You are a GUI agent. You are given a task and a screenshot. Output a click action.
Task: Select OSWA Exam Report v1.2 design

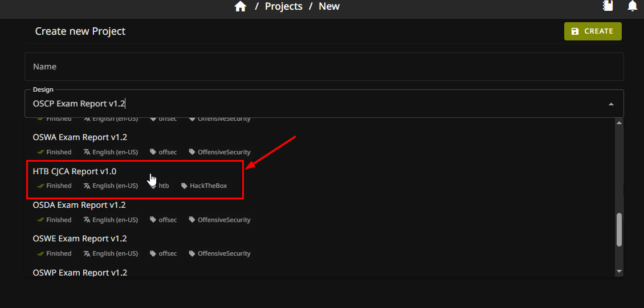click(x=320, y=145)
